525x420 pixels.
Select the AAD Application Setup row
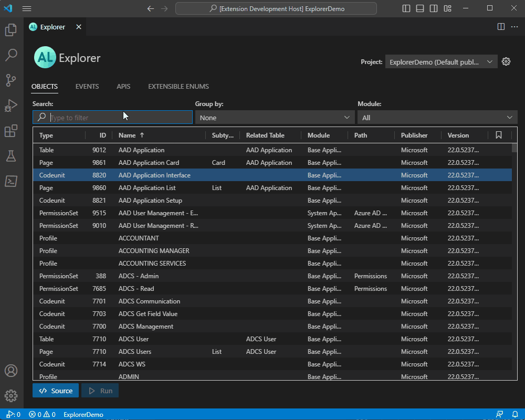pos(272,200)
